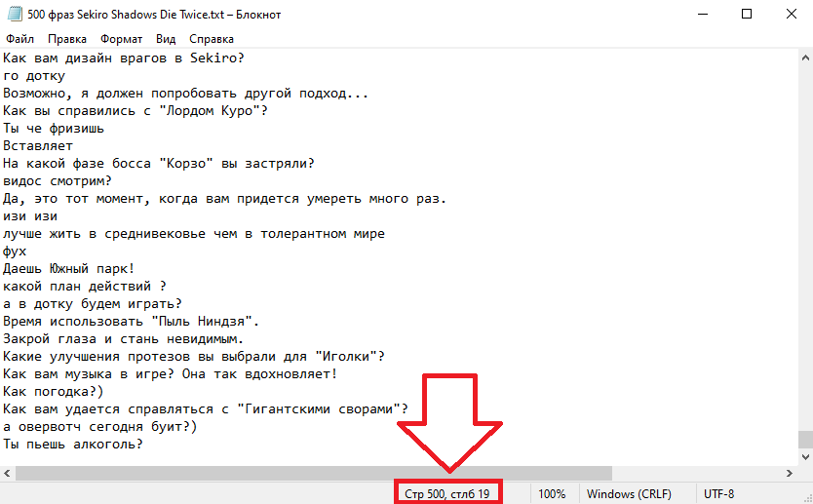Click the line 'фух'

point(15,252)
